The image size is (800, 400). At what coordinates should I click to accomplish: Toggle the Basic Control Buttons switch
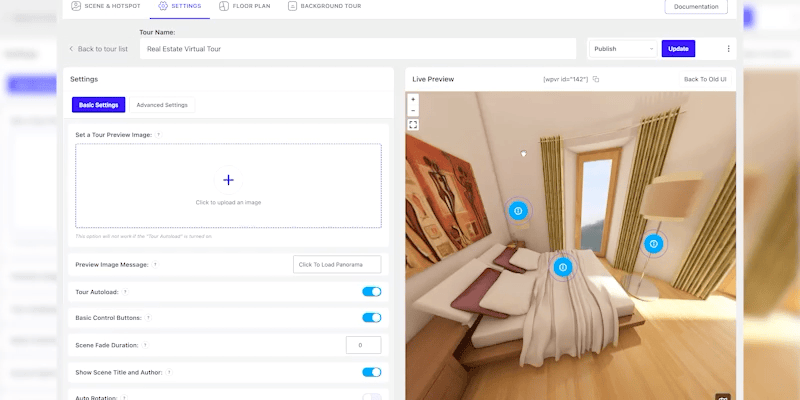click(x=371, y=317)
